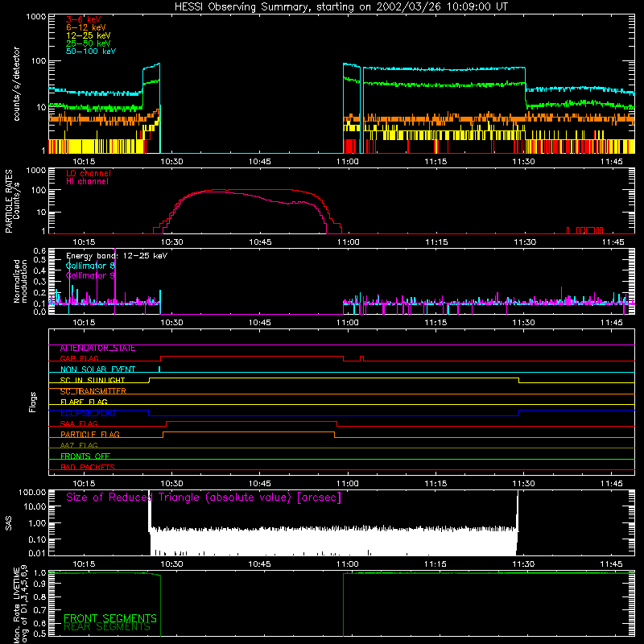Click the vertical Flags axis label
This screenshot has height=644, width=644.
point(32,402)
